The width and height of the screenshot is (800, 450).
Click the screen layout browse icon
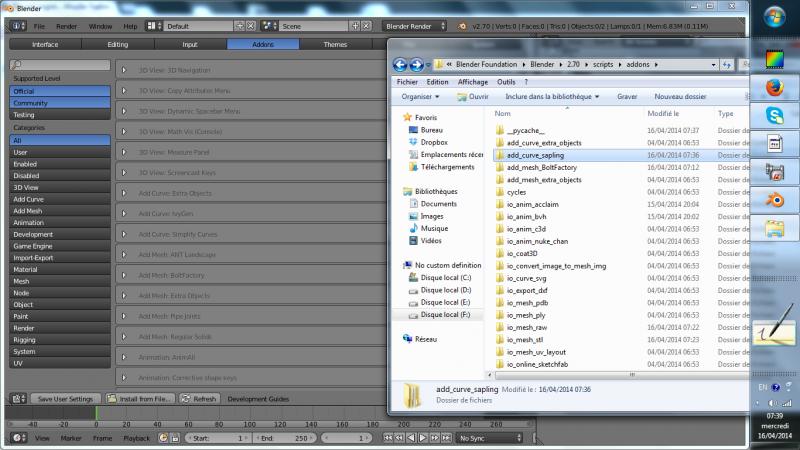pyautogui.click(x=153, y=26)
